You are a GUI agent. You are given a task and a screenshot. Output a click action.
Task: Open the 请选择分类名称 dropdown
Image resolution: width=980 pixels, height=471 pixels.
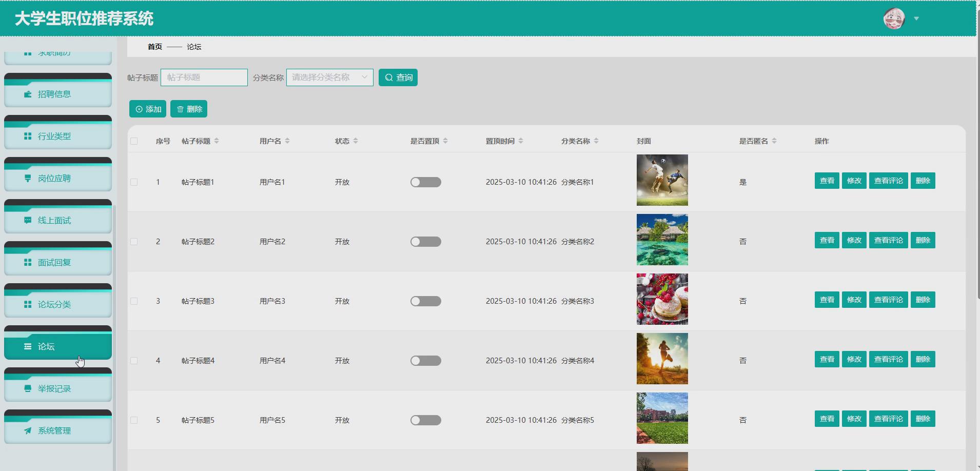click(330, 77)
